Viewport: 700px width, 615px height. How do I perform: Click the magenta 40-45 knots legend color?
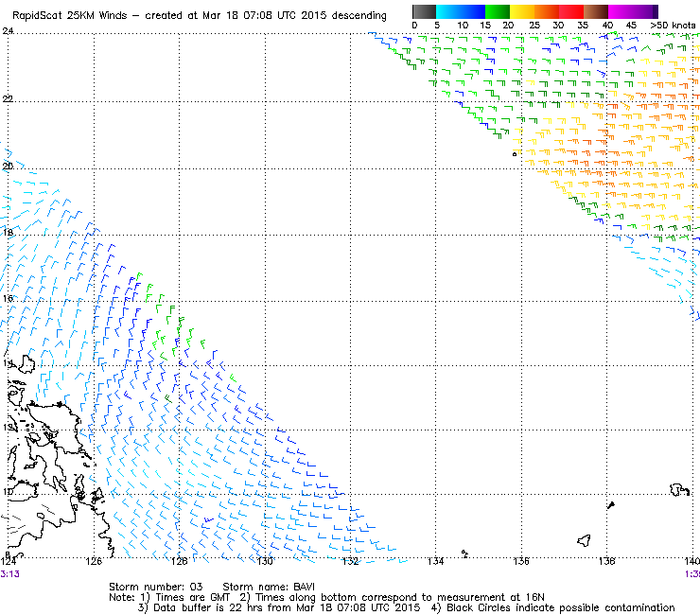click(621, 11)
